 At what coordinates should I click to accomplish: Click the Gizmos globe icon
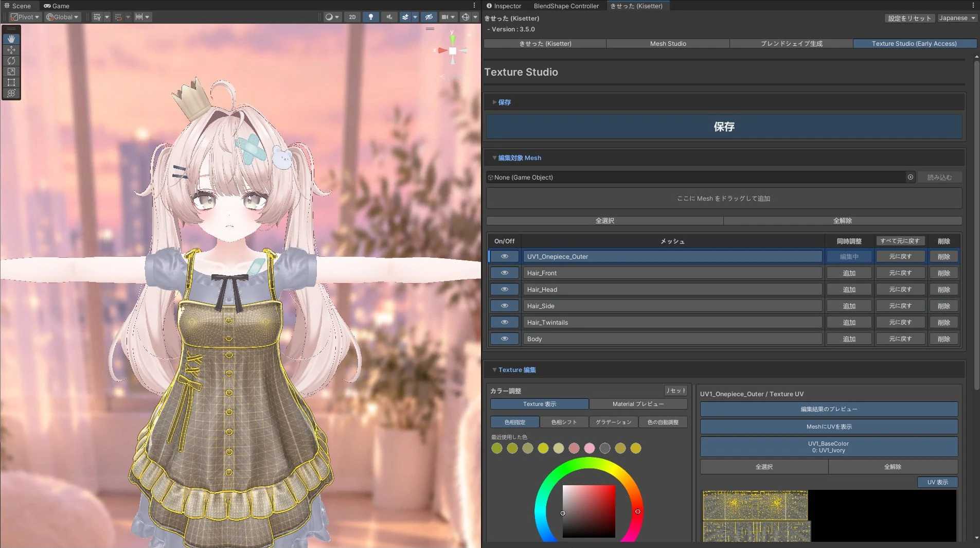(466, 17)
